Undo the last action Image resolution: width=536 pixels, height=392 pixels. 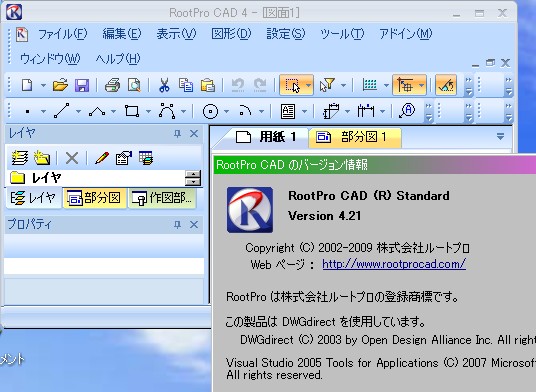(x=238, y=85)
